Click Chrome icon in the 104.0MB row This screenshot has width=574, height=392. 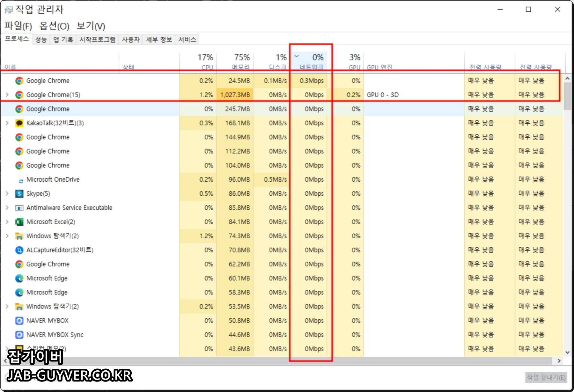pyautogui.click(x=19, y=165)
